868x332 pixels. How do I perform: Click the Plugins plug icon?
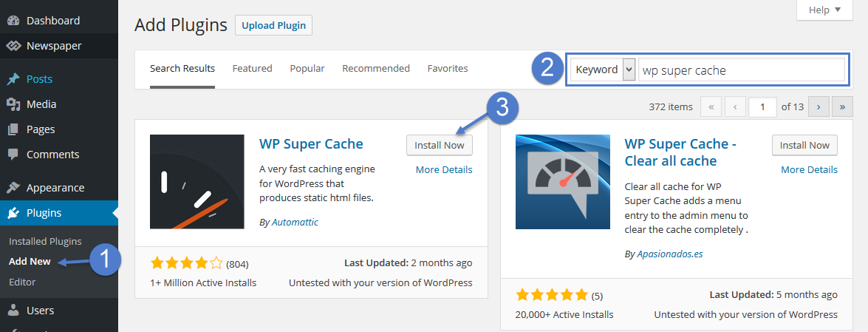pyautogui.click(x=13, y=213)
